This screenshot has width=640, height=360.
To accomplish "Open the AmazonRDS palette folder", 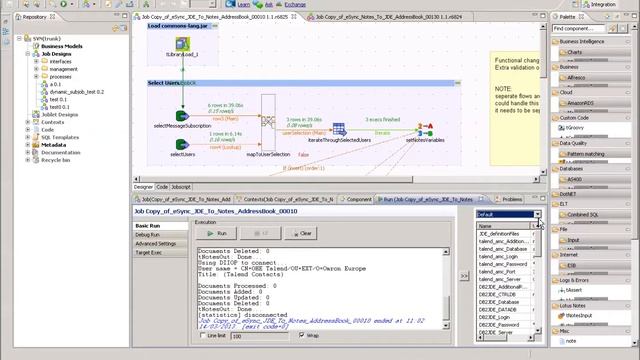I will pos(580,103).
